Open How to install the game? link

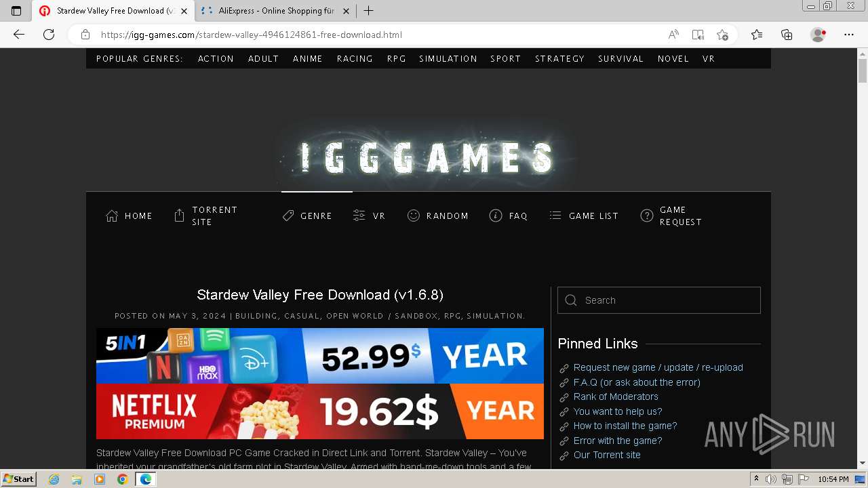point(625,426)
